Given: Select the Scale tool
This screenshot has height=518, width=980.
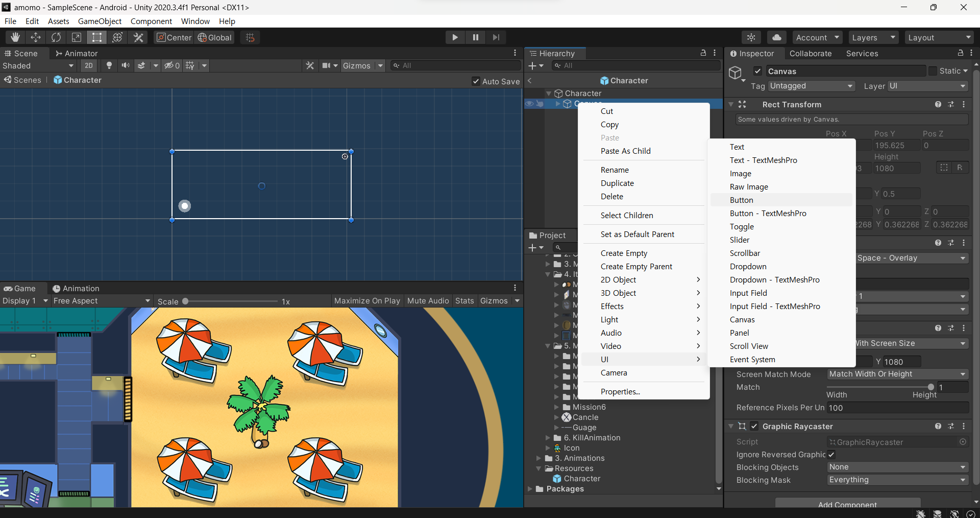Looking at the screenshot, I should coord(77,37).
